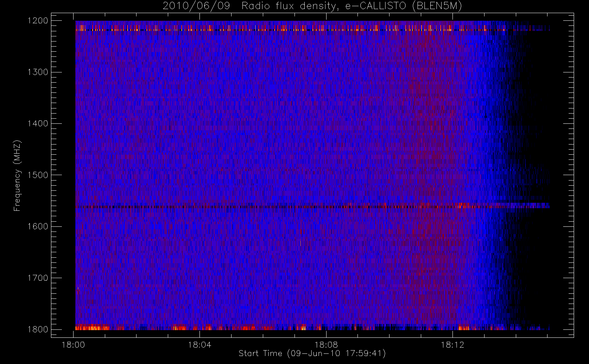Click the 1700 frequency tick label
Viewport: 589px width, 364px height.
pos(38,278)
